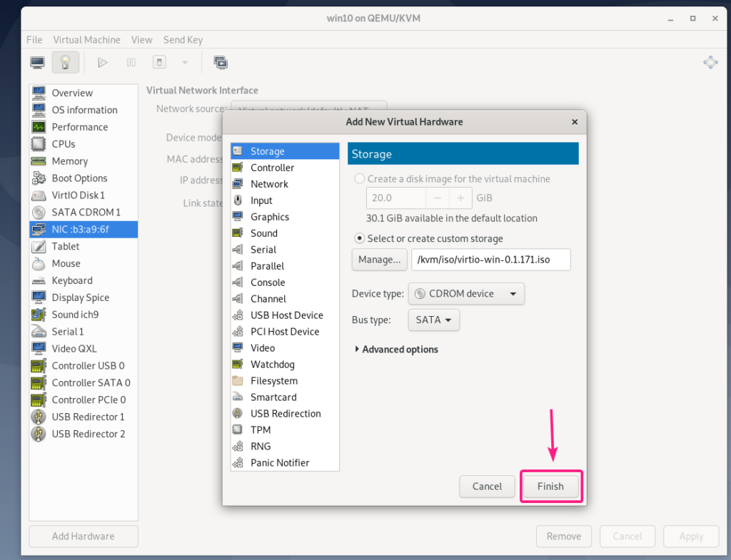Select Overview in hardware list
Screen dimensions: 731x560
click(x=84, y=93)
